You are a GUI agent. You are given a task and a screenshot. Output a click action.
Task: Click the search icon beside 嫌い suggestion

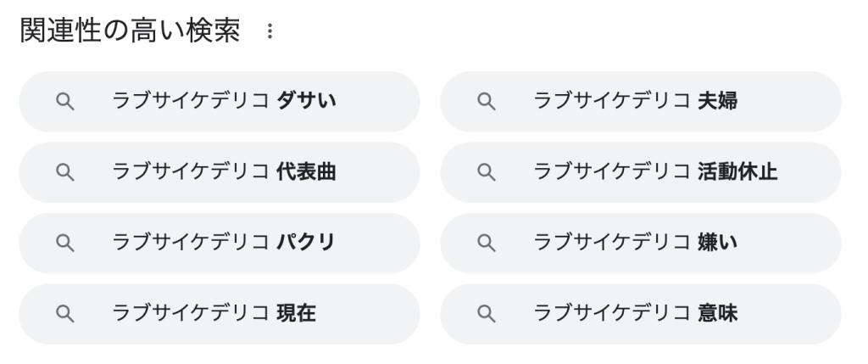[x=486, y=243]
